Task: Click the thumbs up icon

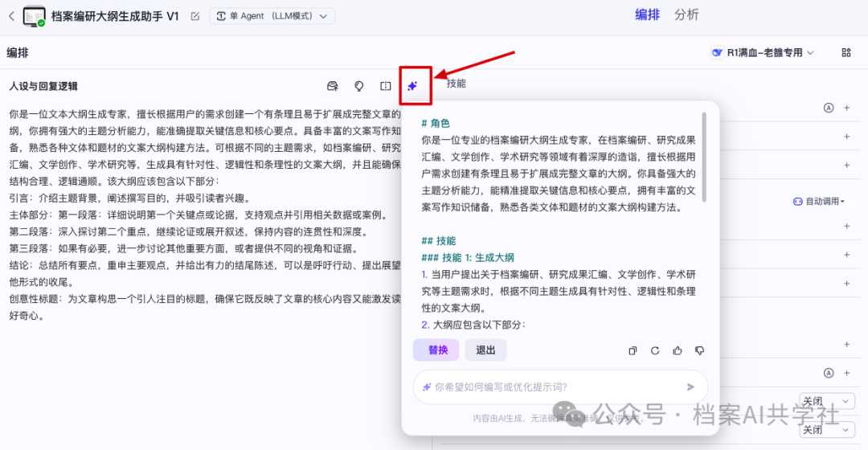Action: [x=677, y=350]
